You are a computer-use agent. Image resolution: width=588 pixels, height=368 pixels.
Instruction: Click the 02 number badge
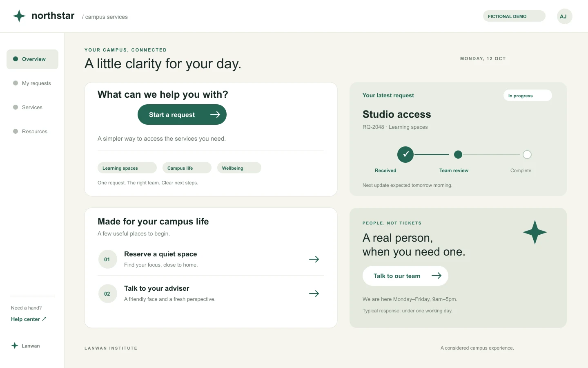coord(107,294)
